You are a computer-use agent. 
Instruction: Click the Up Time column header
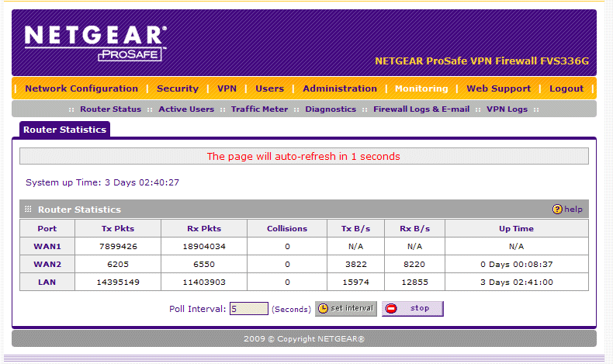pos(517,229)
